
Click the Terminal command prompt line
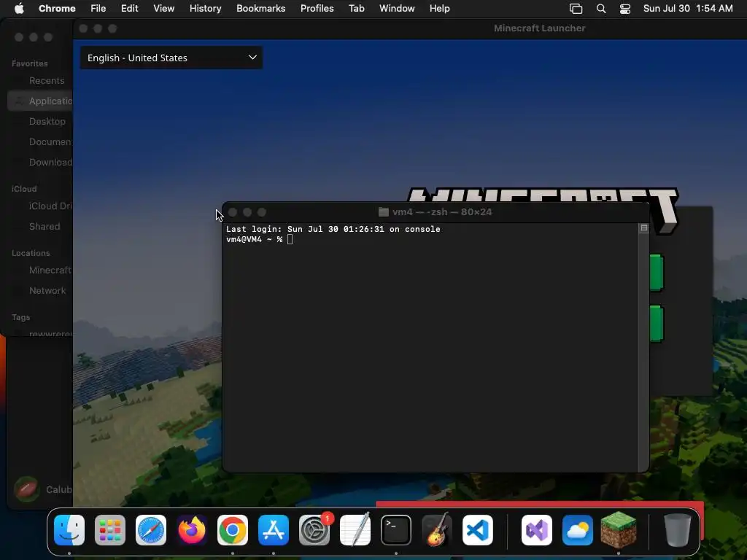pos(260,239)
